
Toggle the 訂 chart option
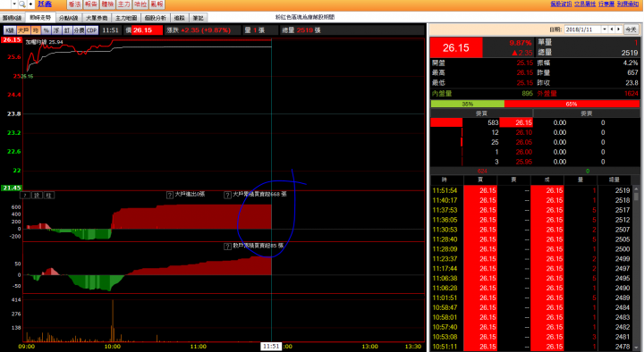coord(67,30)
